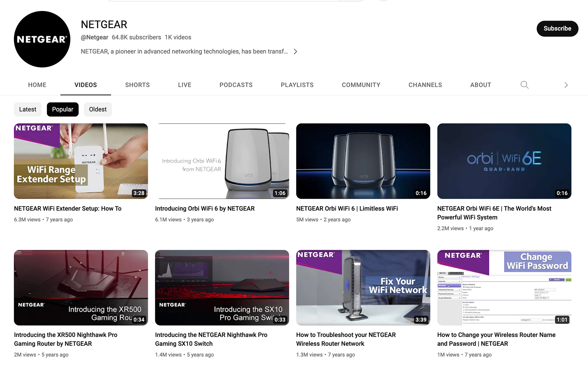Play the Introducing Orbi WiFi 6 thumbnail
588x367 pixels.
(222, 161)
